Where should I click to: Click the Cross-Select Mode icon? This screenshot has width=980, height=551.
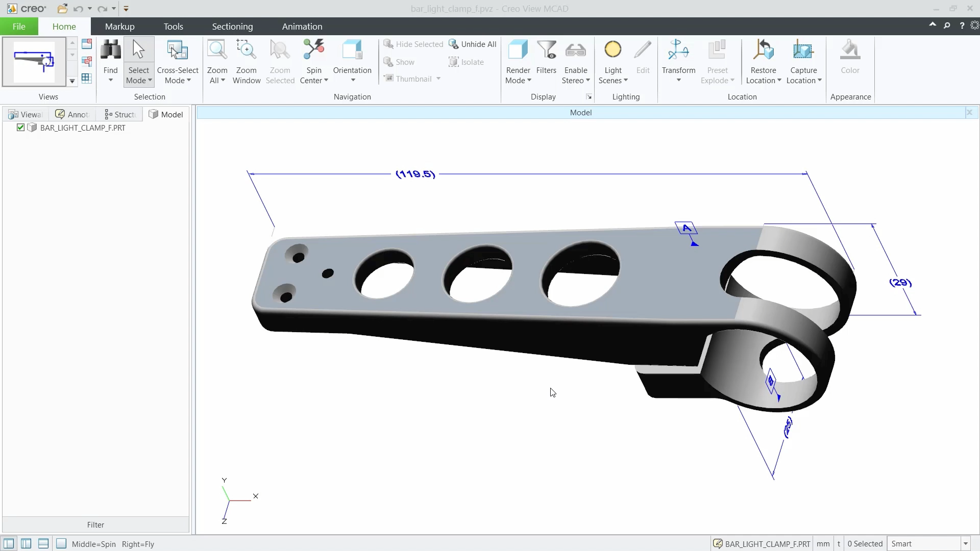(x=178, y=50)
